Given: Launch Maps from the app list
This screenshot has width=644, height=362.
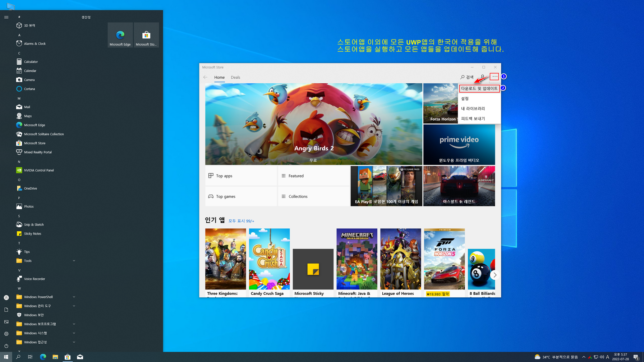Looking at the screenshot, I should tap(45, 116).
